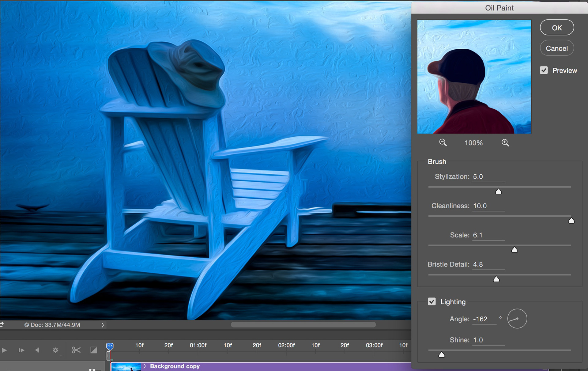Image resolution: width=588 pixels, height=371 pixels.
Task: Zoom out the Oil Paint preview
Action: point(443,143)
